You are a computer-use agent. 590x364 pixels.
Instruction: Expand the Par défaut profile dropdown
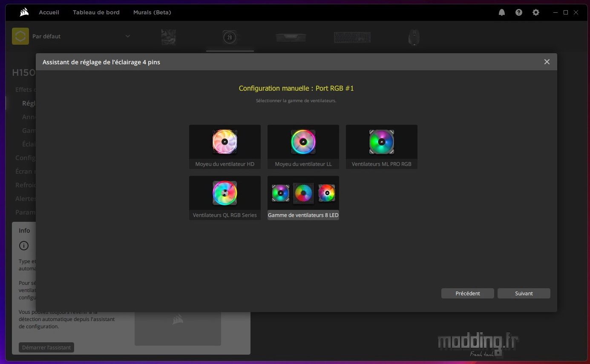point(128,36)
